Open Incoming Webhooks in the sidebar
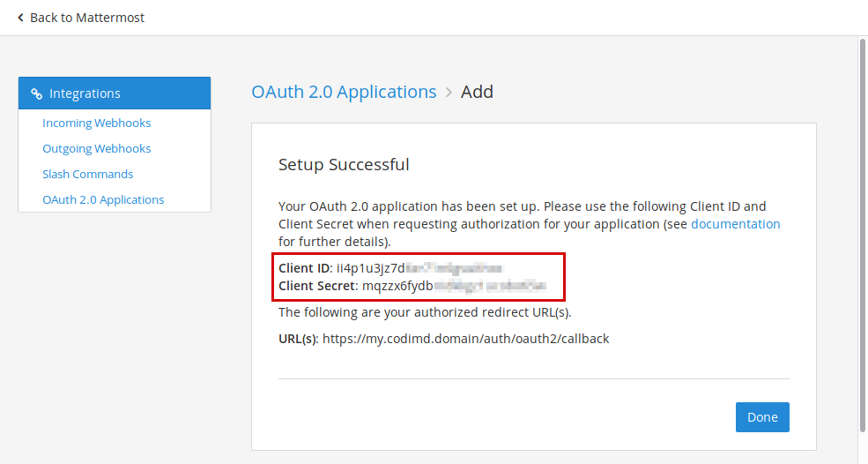 tap(97, 123)
